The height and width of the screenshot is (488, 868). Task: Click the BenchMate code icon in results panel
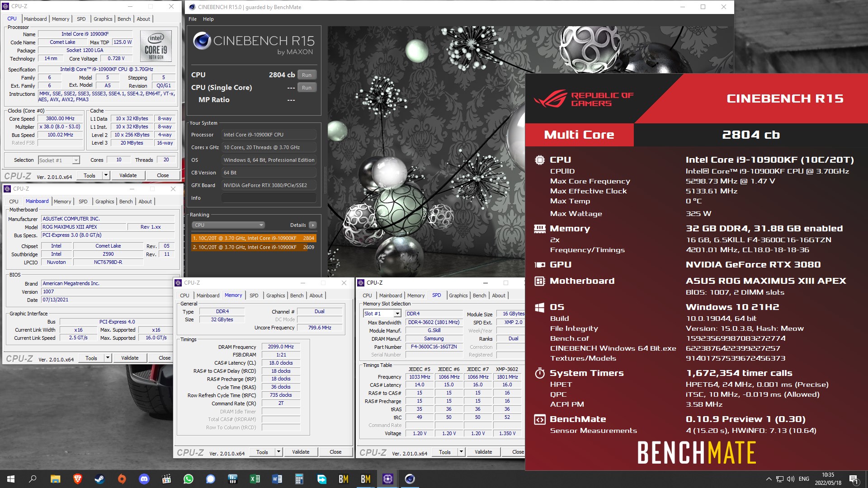pos(539,419)
